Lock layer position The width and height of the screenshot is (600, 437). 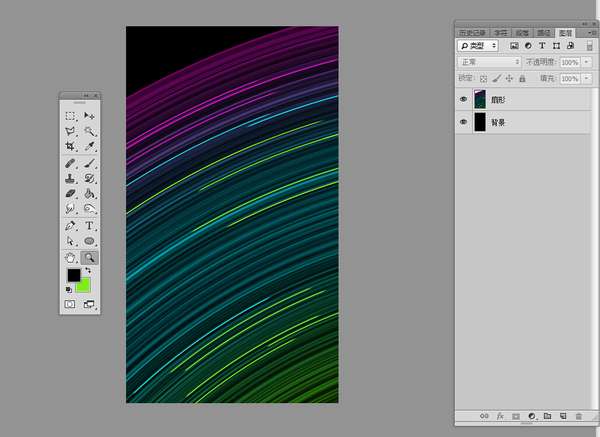[x=509, y=79]
